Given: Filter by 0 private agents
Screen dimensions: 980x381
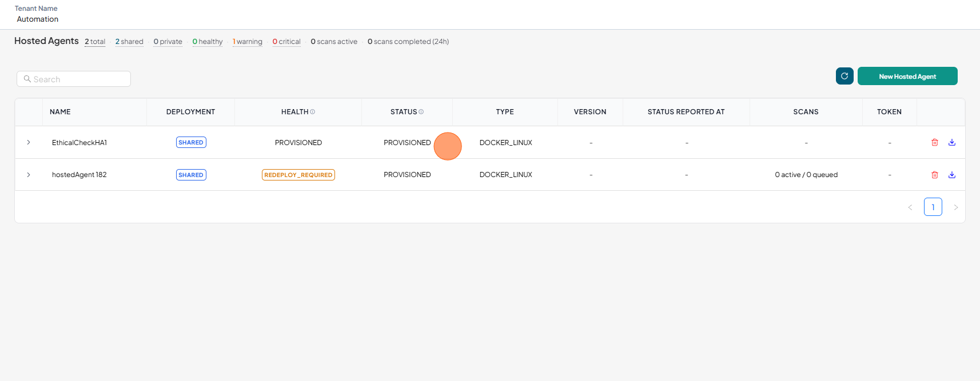Looking at the screenshot, I should coord(168,42).
